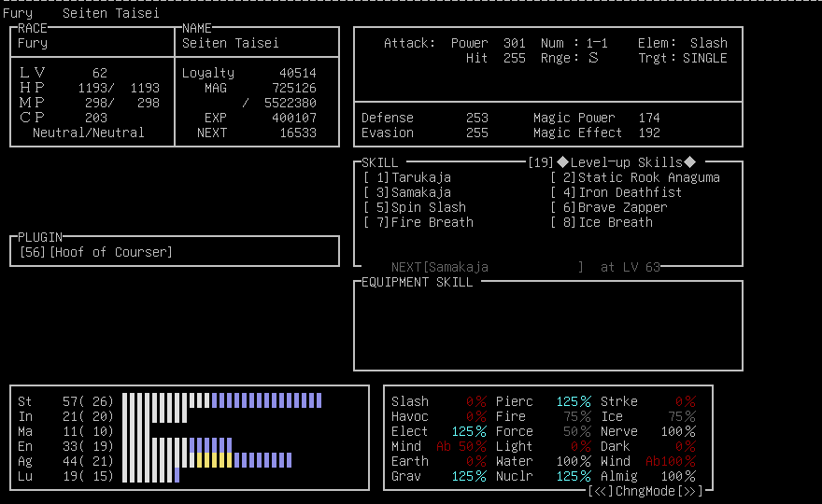Screen dimensions: 822x504
Task: Click the Ma magic stat value 11( 10)
Action: point(88,431)
